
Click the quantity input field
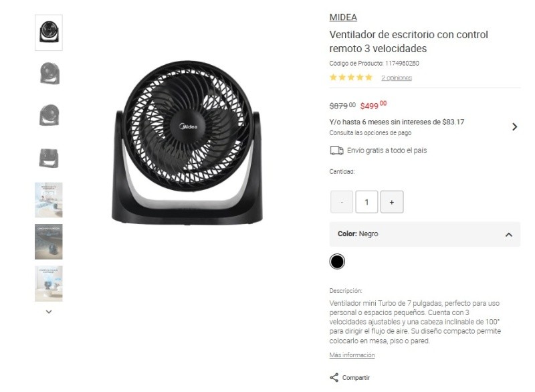tap(366, 202)
